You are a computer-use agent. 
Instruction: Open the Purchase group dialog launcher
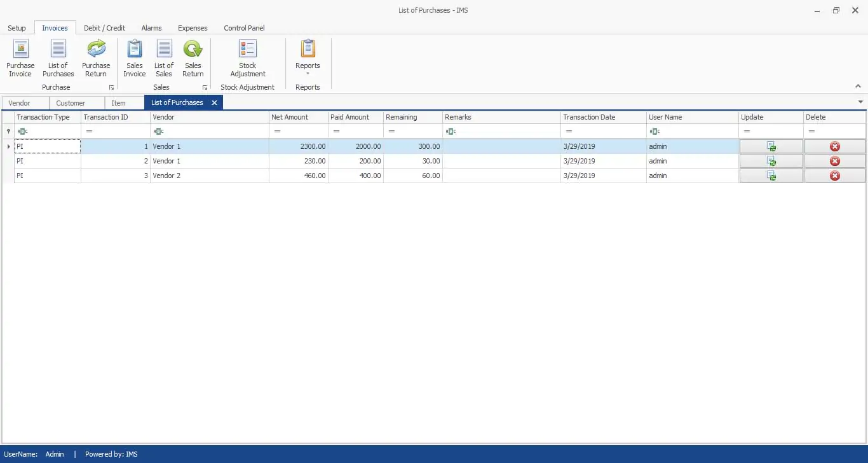pos(111,88)
